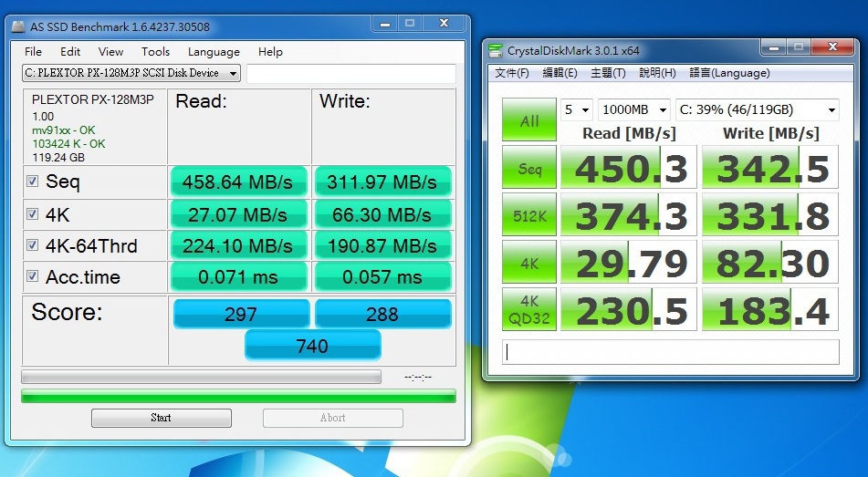Viewport: 868px width, 477px height.
Task: Click the total score 740
Action: (x=313, y=346)
